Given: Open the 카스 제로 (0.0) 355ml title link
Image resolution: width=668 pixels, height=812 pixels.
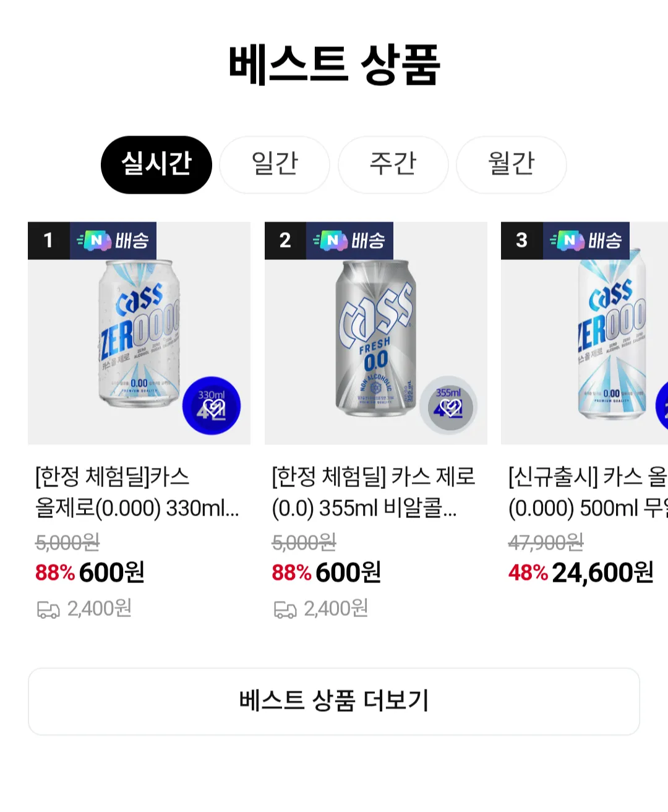Looking at the screenshot, I should click(x=374, y=492).
